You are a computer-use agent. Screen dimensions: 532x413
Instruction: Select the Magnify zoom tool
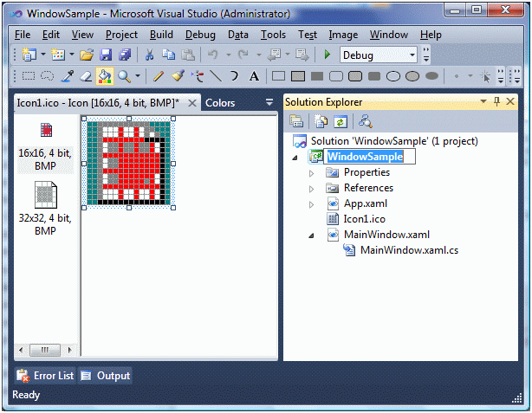[x=124, y=77]
